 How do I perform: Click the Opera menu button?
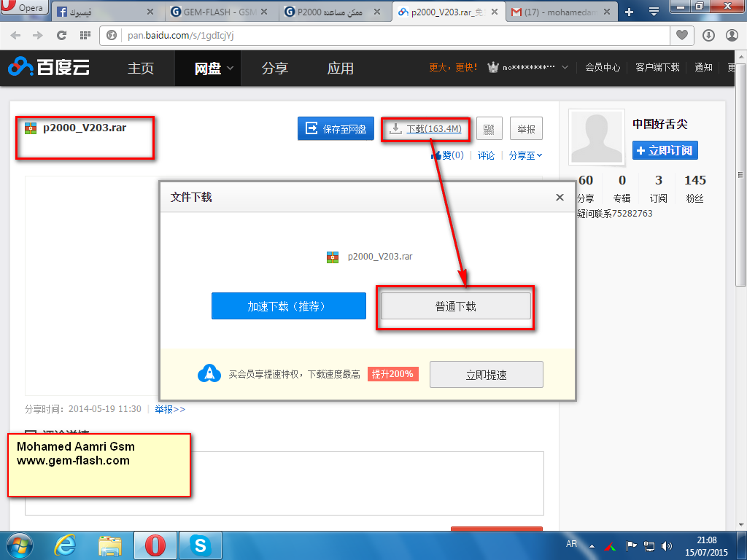click(24, 7)
